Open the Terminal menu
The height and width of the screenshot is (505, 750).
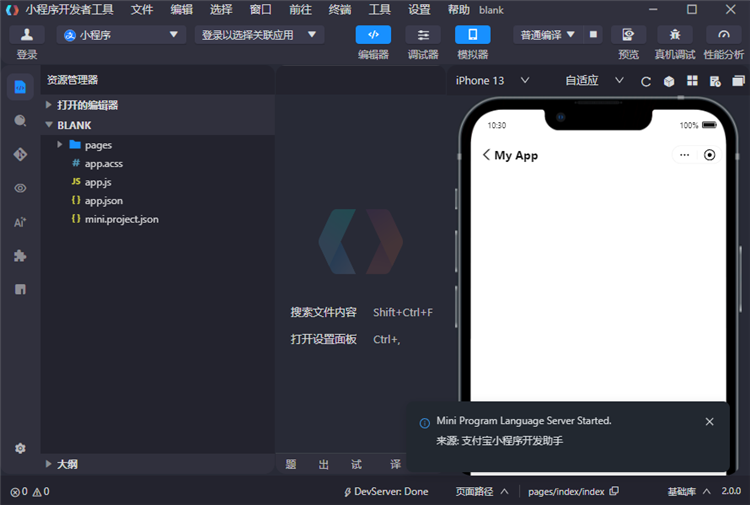click(340, 9)
